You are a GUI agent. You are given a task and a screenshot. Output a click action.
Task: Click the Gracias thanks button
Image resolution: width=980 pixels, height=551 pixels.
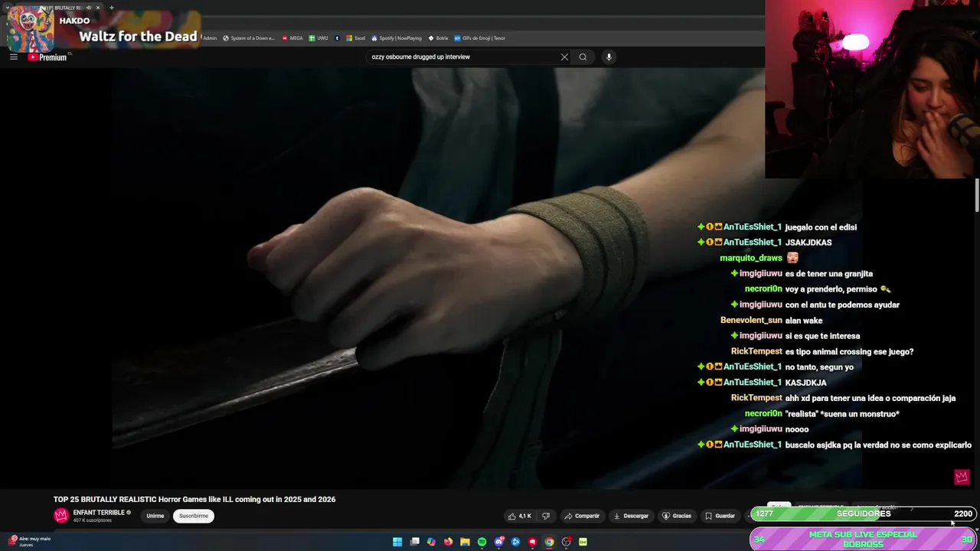pos(677,516)
